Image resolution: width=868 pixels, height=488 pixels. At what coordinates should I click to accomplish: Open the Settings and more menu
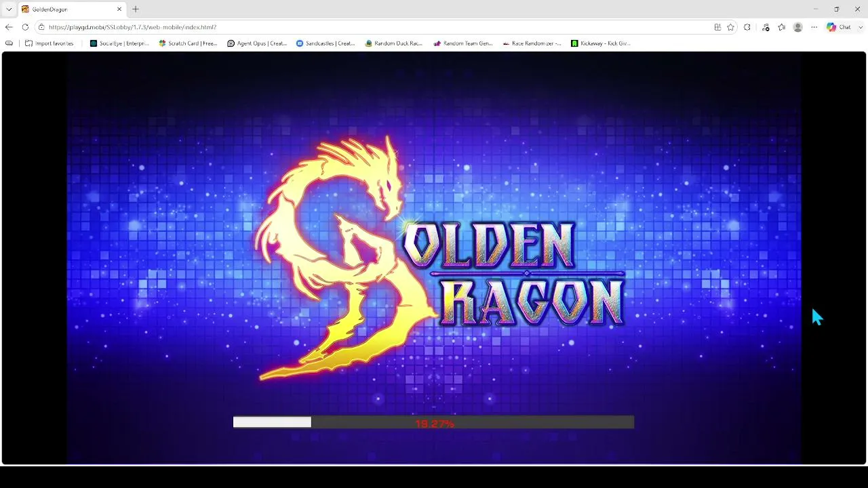point(814,27)
